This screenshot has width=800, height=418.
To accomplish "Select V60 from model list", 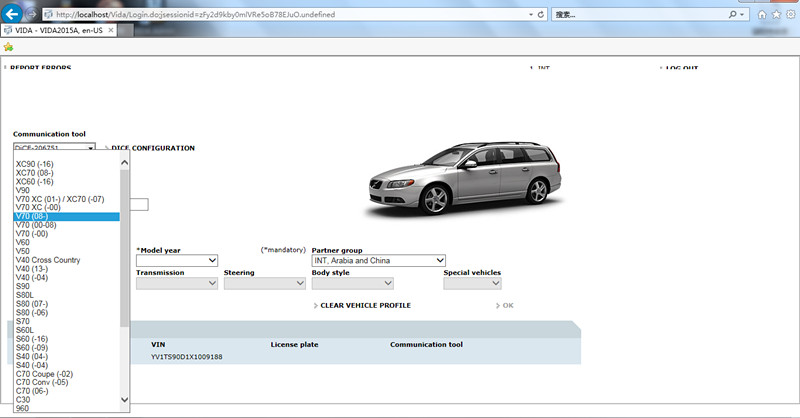I will click(x=67, y=242).
